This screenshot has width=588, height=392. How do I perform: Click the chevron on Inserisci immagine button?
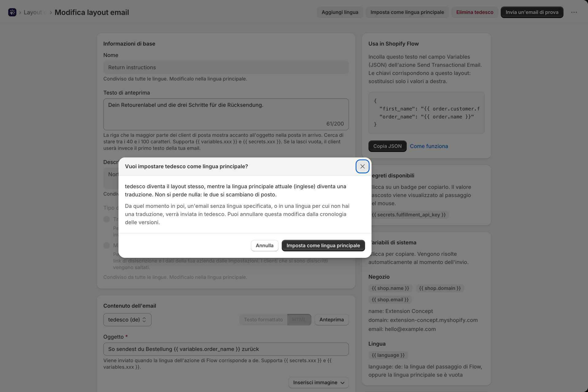[342, 383]
